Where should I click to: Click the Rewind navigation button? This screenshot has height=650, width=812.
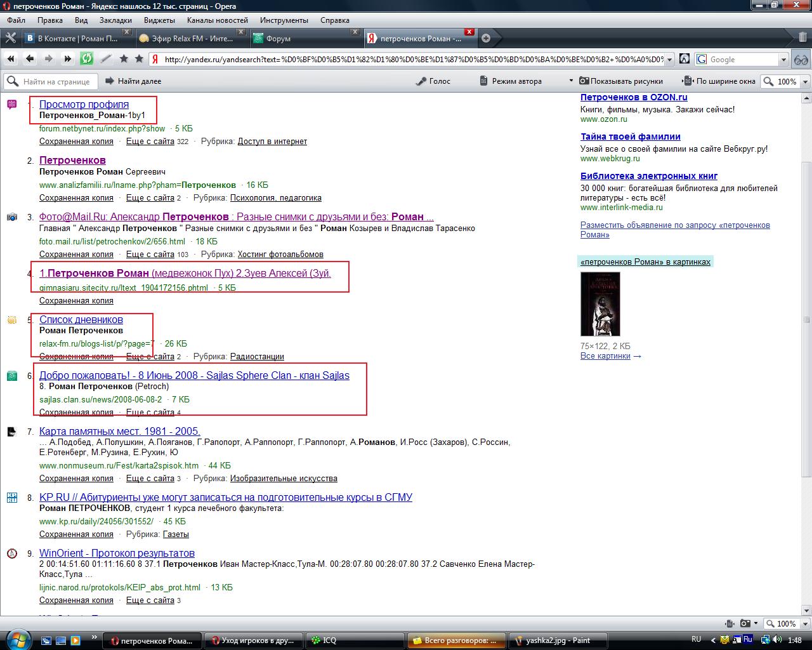pyautogui.click(x=11, y=59)
